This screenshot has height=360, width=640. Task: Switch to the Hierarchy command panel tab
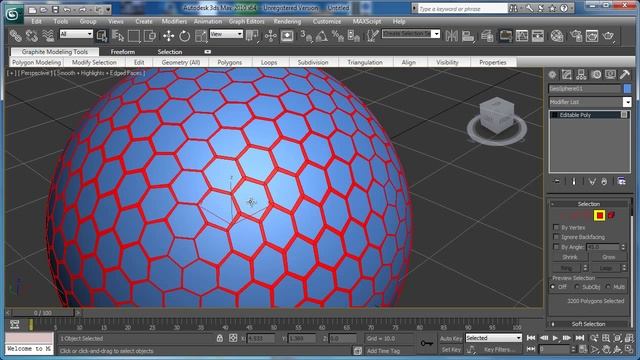click(581, 75)
